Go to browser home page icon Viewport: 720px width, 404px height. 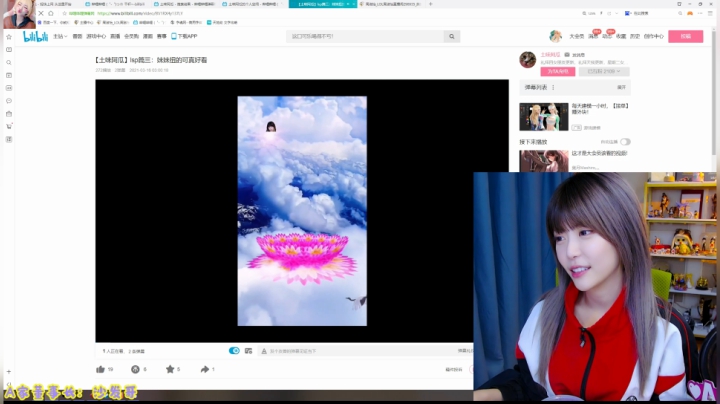(x=51, y=13)
